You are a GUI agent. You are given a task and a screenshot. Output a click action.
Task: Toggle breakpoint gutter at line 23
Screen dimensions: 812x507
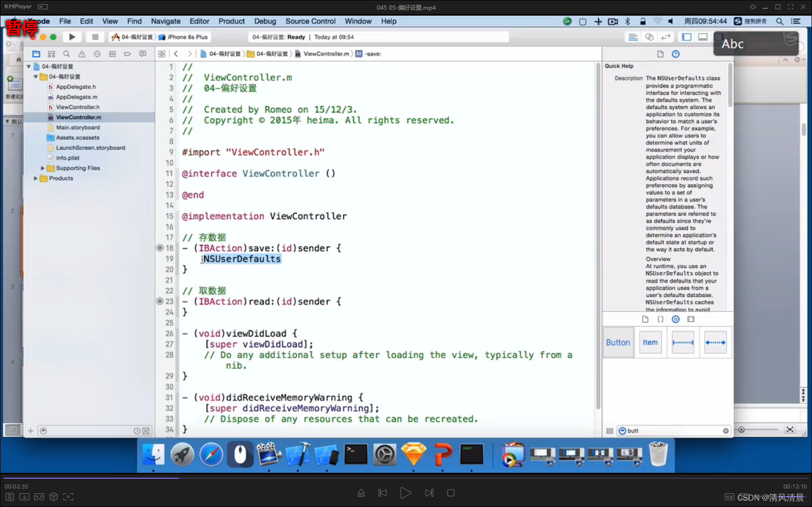[160, 301]
